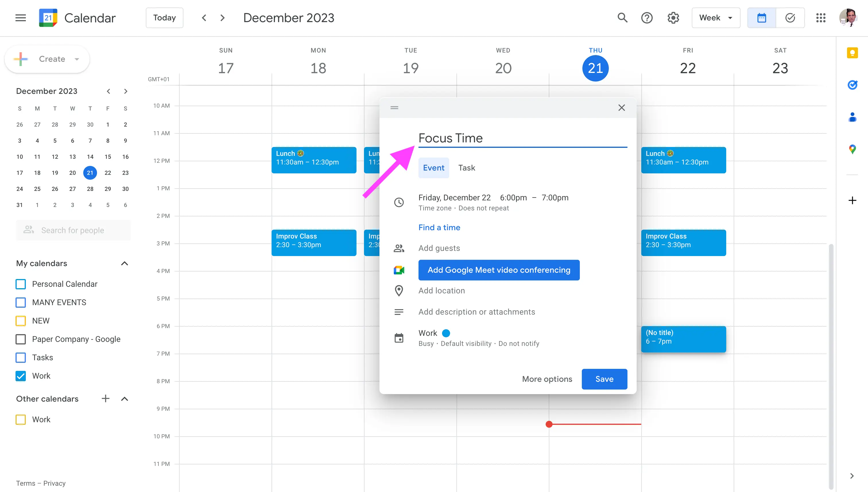
Task: Expand Other calendars section
Action: tap(125, 398)
